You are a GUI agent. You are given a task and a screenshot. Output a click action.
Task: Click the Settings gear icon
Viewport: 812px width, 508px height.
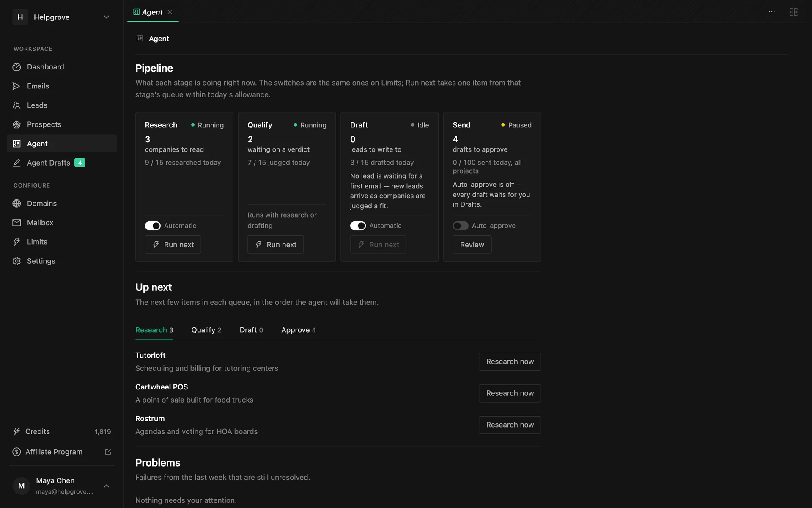pos(16,261)
